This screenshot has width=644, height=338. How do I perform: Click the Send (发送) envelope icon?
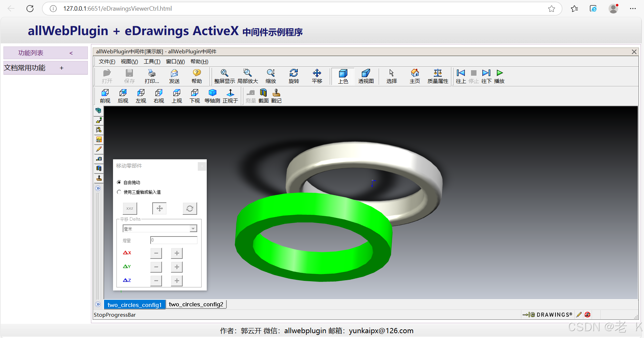click(x=174, y=76)
